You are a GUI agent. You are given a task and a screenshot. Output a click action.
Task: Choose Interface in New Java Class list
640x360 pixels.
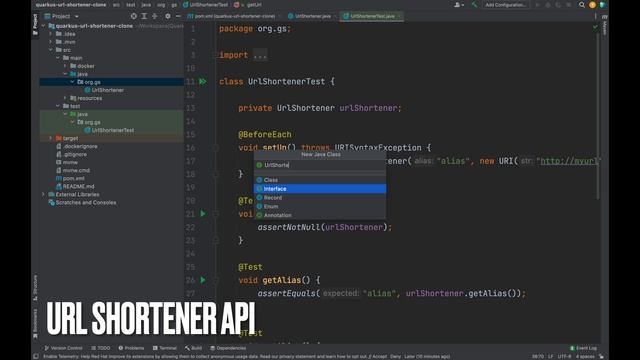[320, 189]
